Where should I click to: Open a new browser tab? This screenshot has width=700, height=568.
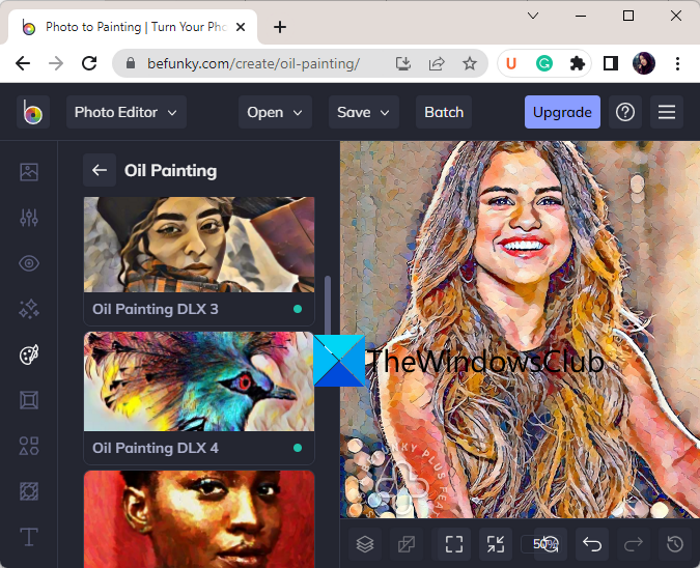click(280, 27)
